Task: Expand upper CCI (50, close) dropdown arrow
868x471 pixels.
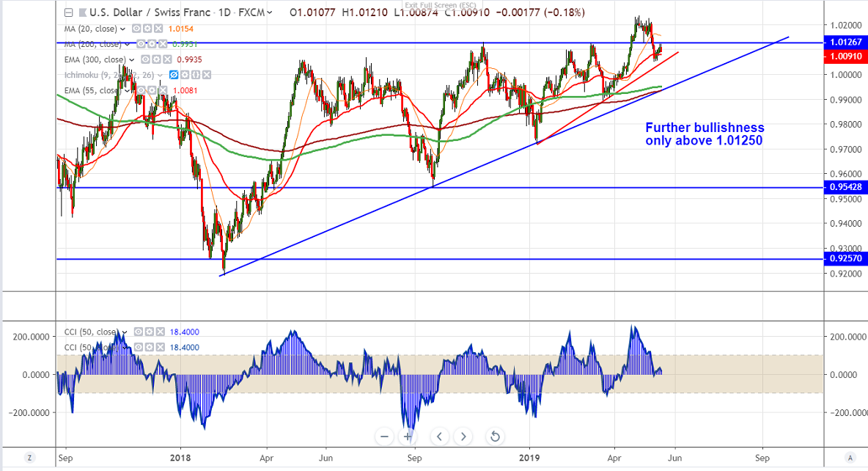Action: pos(125,332)
